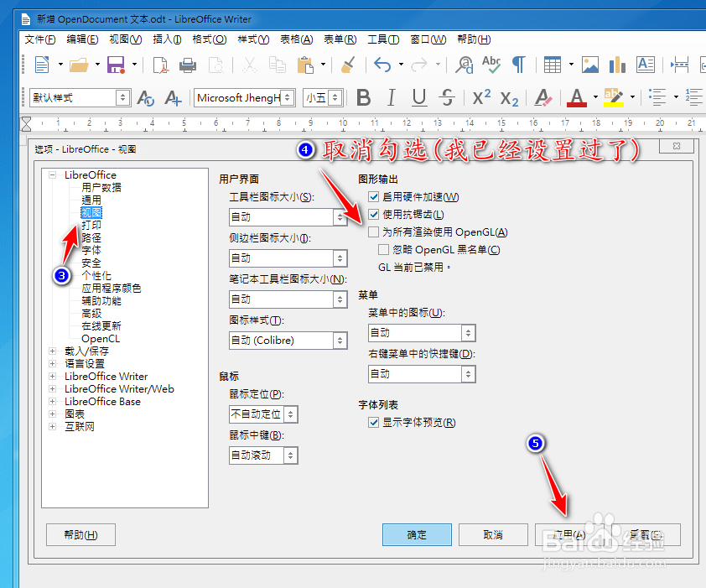
Task: Select 应用程序颜色 in options tree
Action: (x=112, y=289)
